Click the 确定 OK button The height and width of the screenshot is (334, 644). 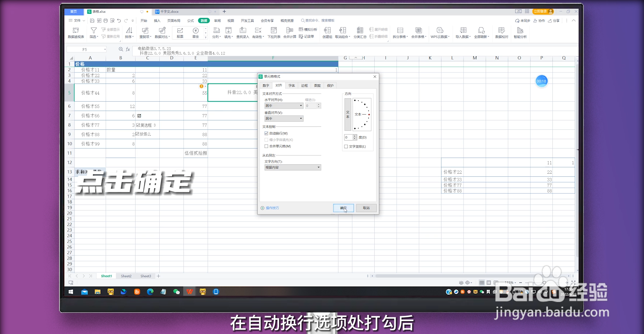click(343, 208)
